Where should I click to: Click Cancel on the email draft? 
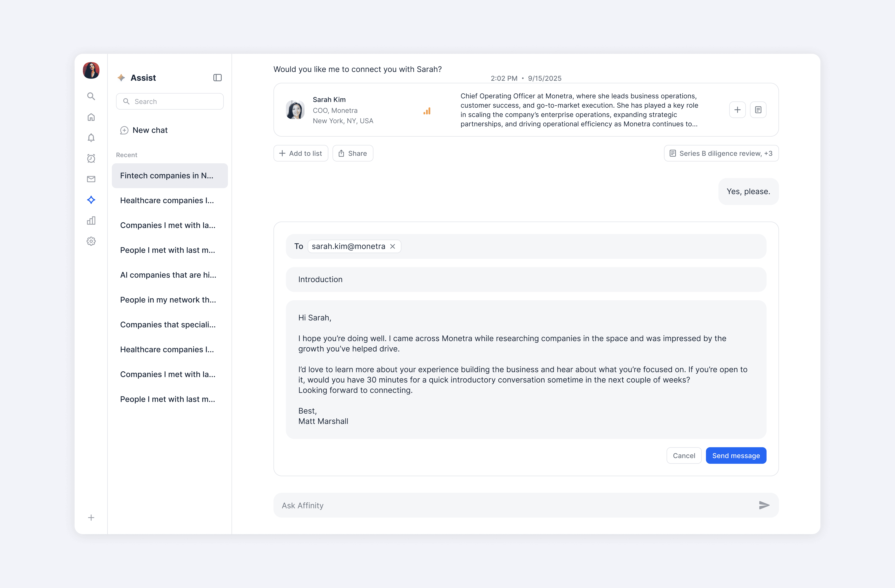684,456
